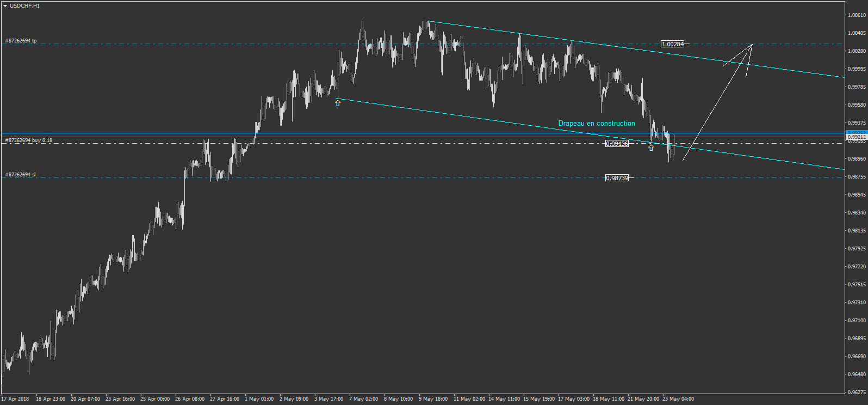Click the 1 May 01:00 time label
This screenshot has width=868, height=405.
259,399
